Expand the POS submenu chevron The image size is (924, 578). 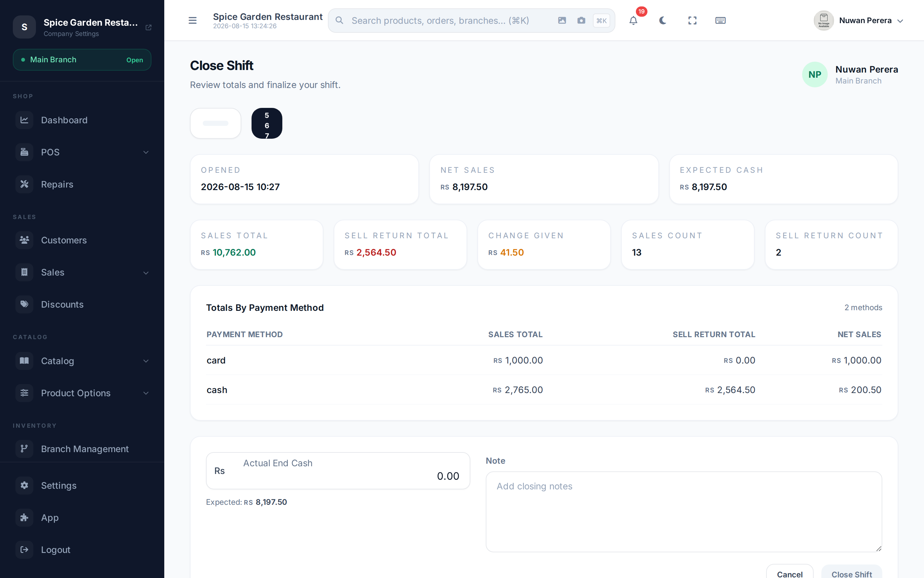point(146,152)
